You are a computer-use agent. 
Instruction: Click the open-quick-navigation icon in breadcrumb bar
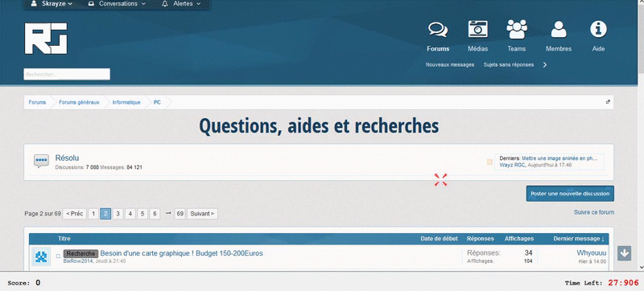(x=609, y=102)
